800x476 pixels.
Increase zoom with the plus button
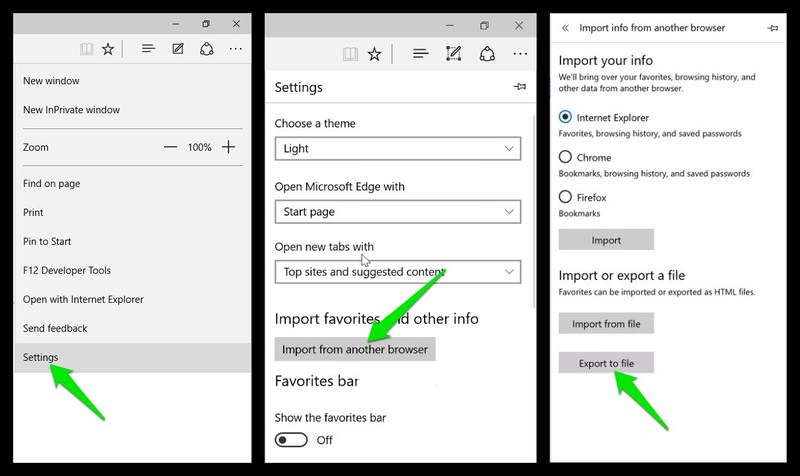229,147
